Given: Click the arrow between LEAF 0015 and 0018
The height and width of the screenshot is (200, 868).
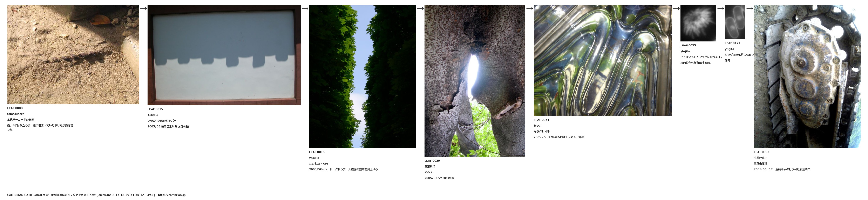Looking at the screenshot, I should coord(305,8).
